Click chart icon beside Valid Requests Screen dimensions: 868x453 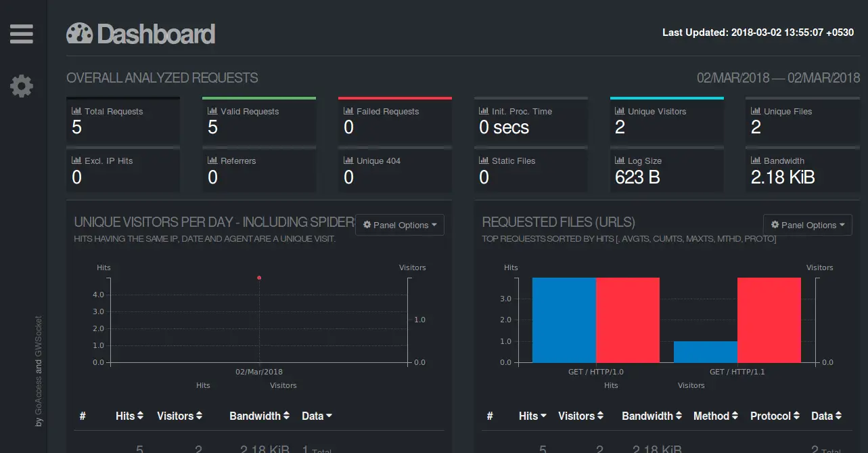(x=212, y=111)
